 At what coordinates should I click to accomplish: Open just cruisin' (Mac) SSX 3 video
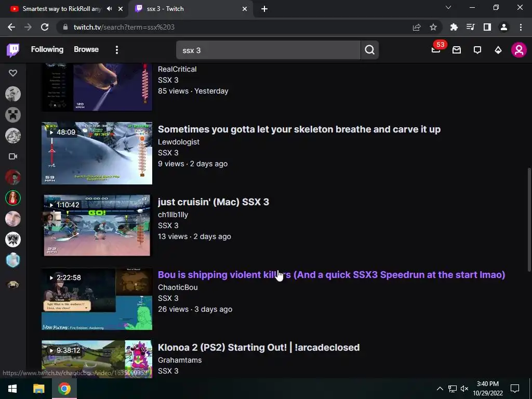click(214, 202)
